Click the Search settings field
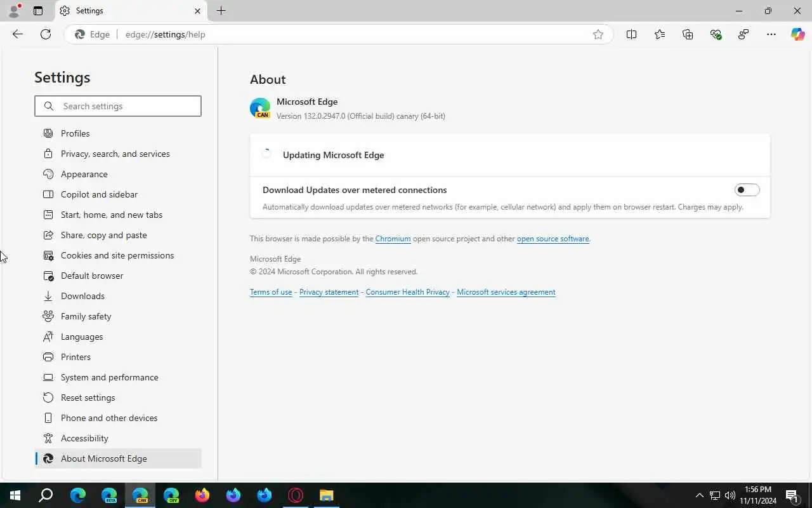This screenshot has width=812, height=508. pos(118,106)
